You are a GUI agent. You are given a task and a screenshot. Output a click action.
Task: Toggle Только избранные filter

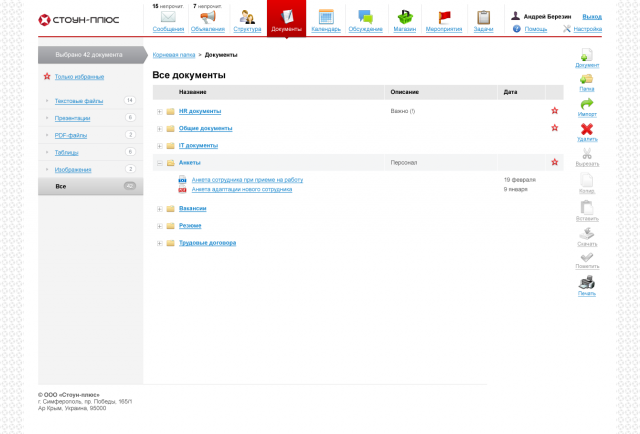[79, 77]
